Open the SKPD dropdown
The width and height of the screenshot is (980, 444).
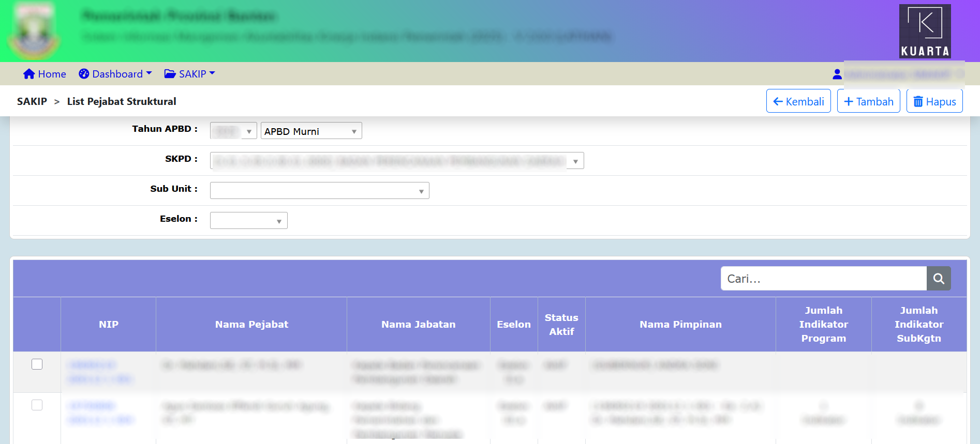tap(397, 161)
